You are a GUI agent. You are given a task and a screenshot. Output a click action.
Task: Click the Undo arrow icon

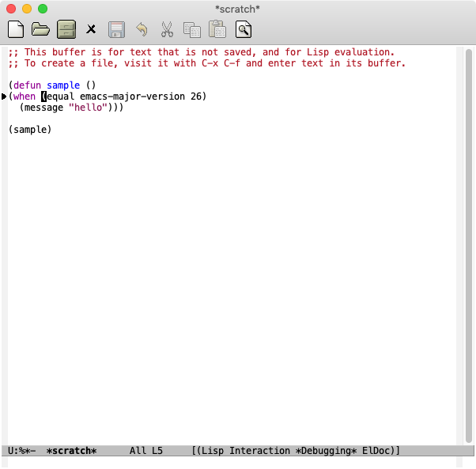tap(142, 30)
